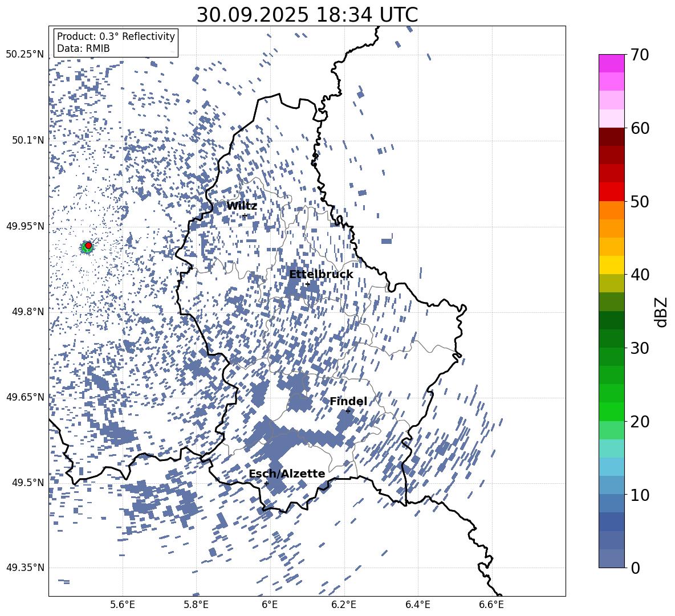
Task: Click the colorbar tick value 0
Action: [x=635, y=568]
